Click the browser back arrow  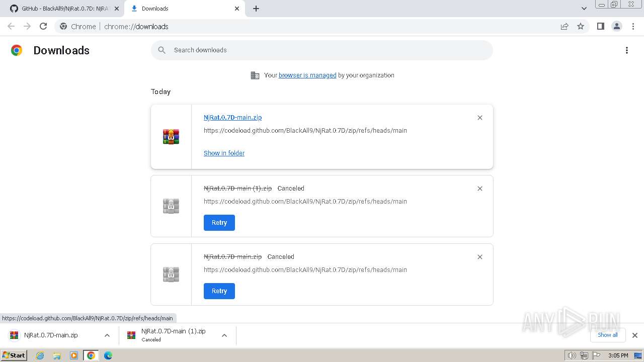pos(11,26)
